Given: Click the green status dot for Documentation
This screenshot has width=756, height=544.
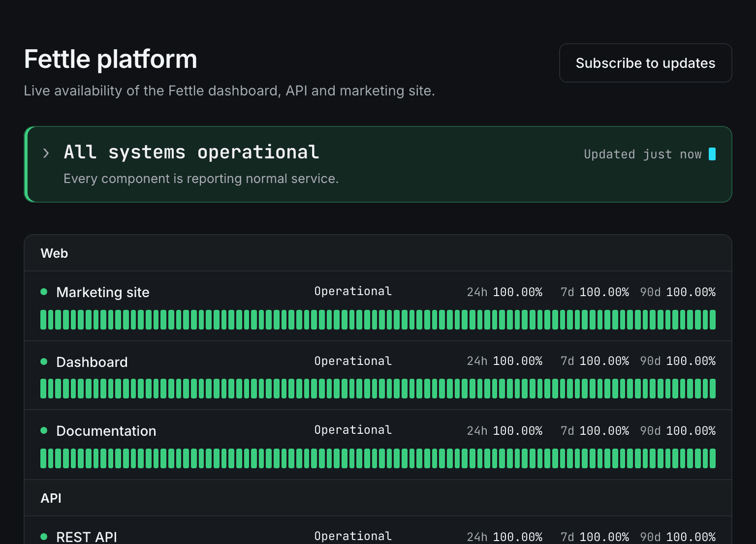Looking at the screenshot, I should point(44,430).
